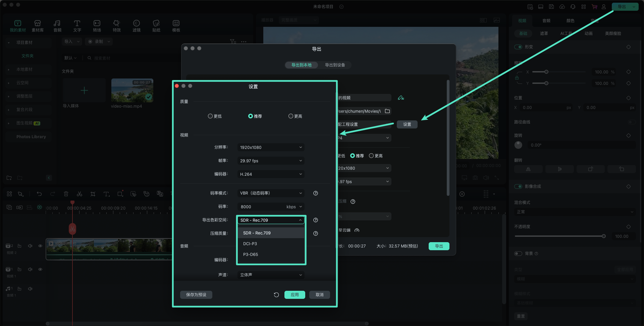Click the 不透明度 opacity slider handle
644x326 pixels.
click(x=603, y=236)
